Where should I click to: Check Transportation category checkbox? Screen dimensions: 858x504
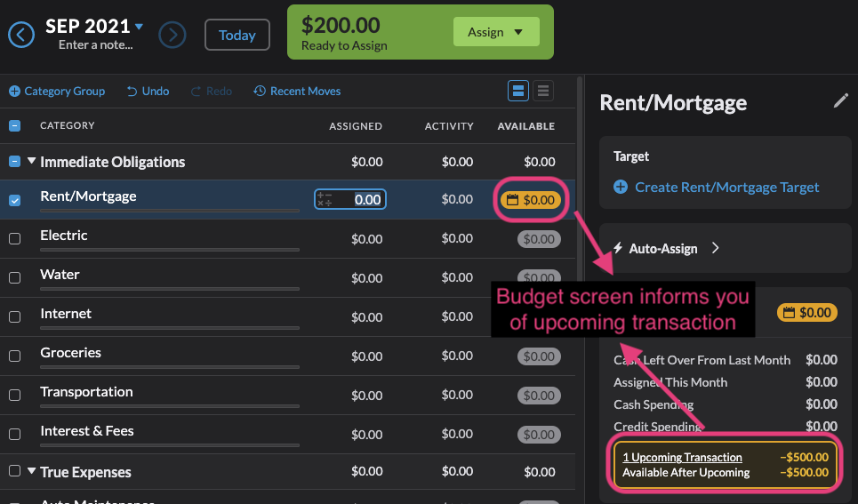click(15, 395)
